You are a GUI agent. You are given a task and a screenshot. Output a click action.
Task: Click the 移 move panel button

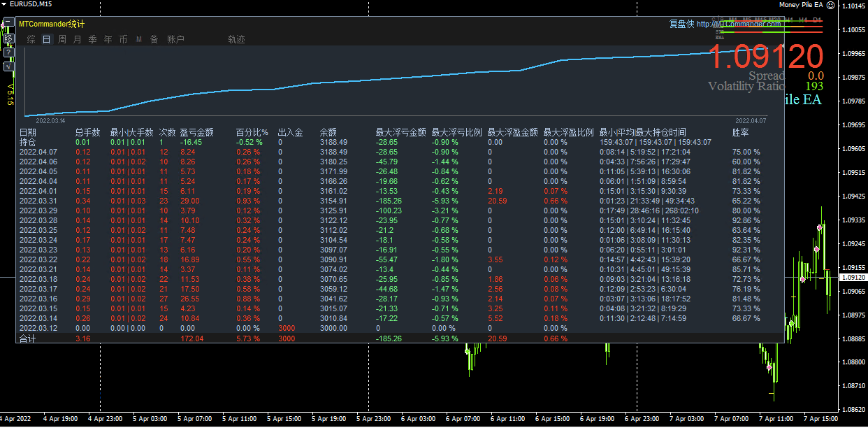pyautogui.click(x=9, y=38)
